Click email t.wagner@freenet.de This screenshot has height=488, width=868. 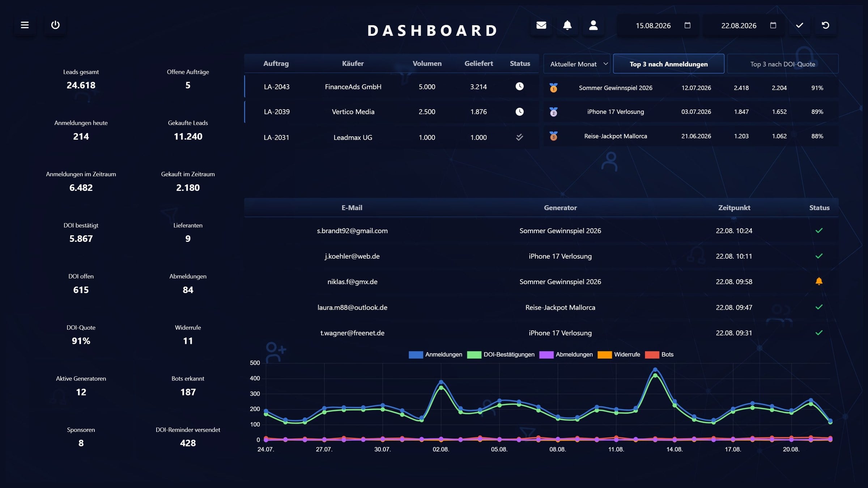[x=352, y=333]
